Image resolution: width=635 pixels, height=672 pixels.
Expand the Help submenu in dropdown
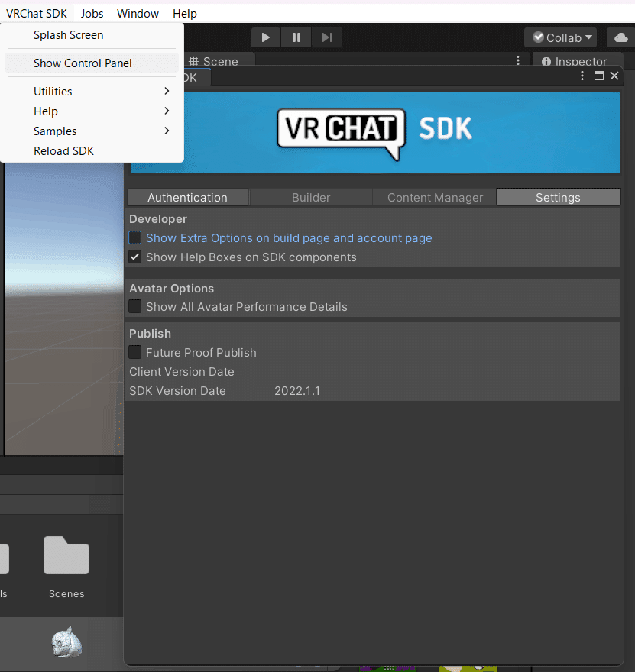pyautogui.click(x=92, y=111)
